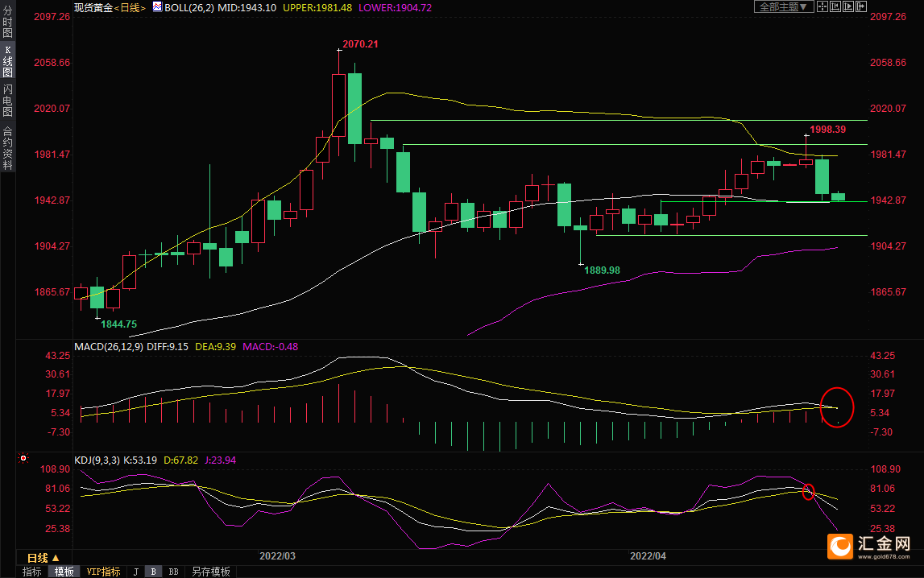Image resolution: width=924 pixels, height=578 pixels.
Task: Select the 模板 bottom tab
Action: (x=64, y=572)
